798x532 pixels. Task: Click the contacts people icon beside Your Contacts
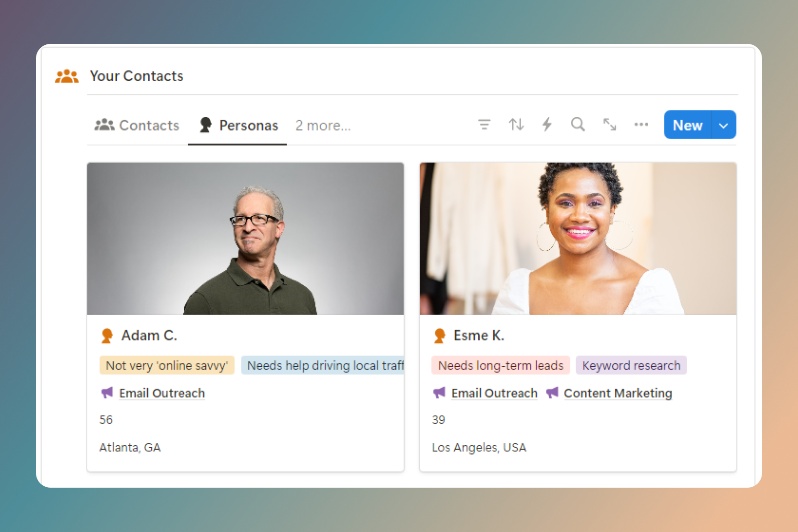click(67, 75)
